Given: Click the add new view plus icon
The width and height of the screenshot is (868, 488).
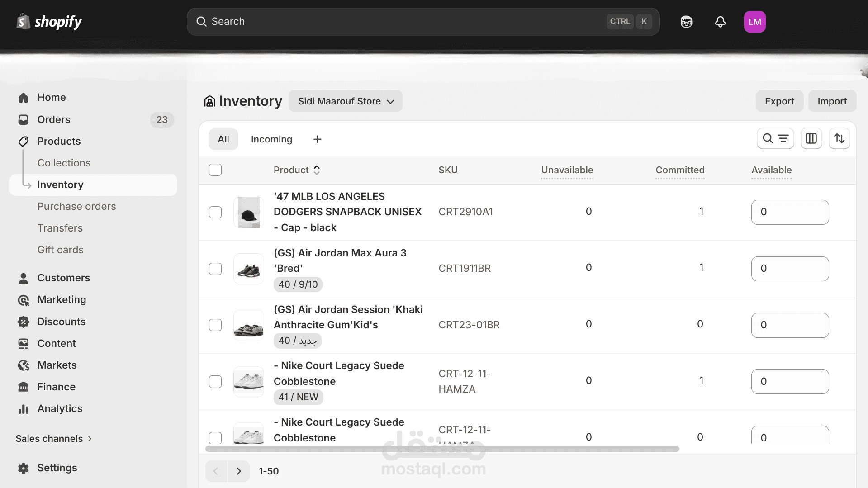Looking at the screenshot, I should pyautogui.click(x=317, y=139).
